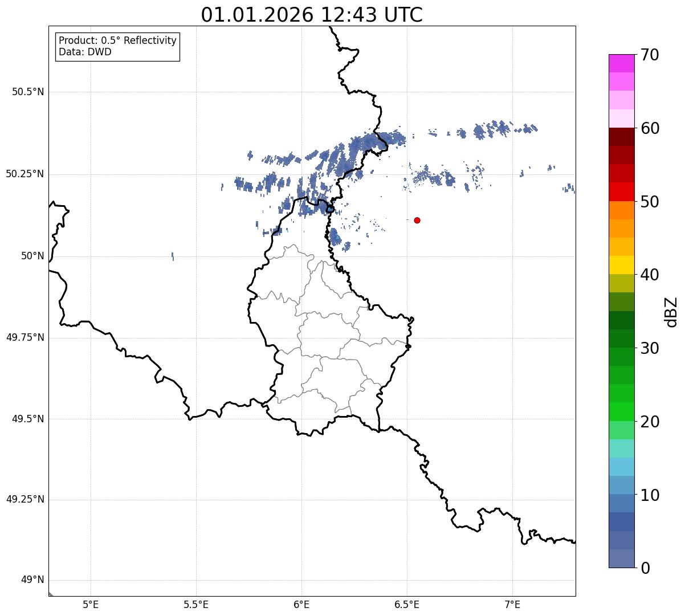The image size is (685, 616).
Task: Click the colorbar tick value 10
Action: tap(650, 495)
